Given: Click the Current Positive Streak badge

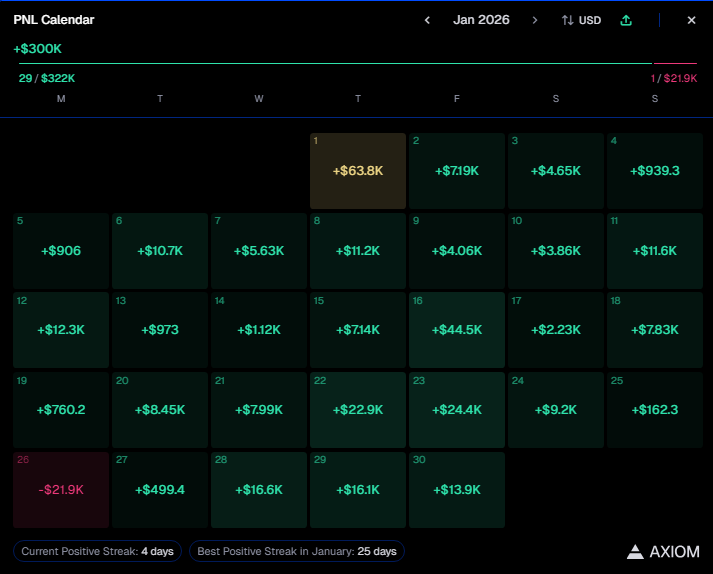Looking at the screenshot, I should pos(97,551).
